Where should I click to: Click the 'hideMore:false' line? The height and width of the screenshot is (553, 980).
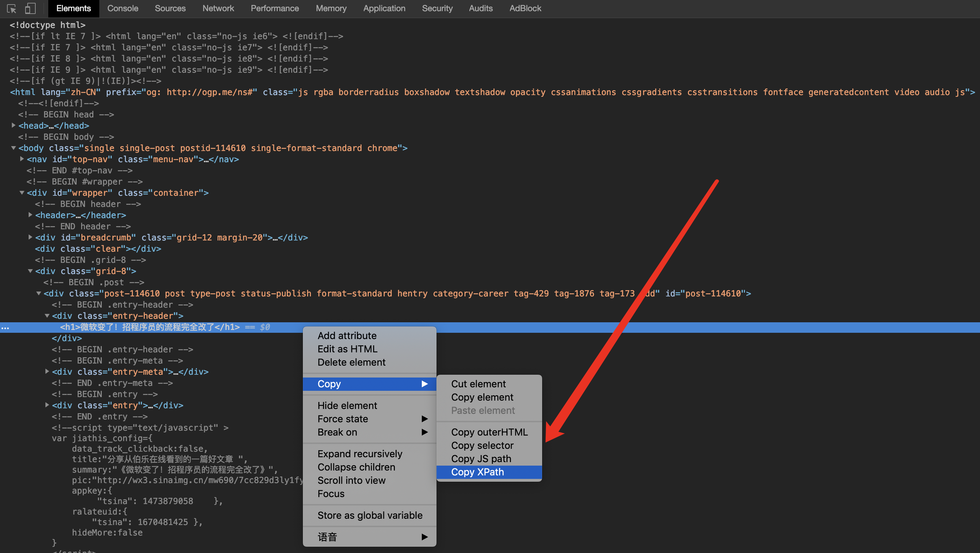[107, 532]
